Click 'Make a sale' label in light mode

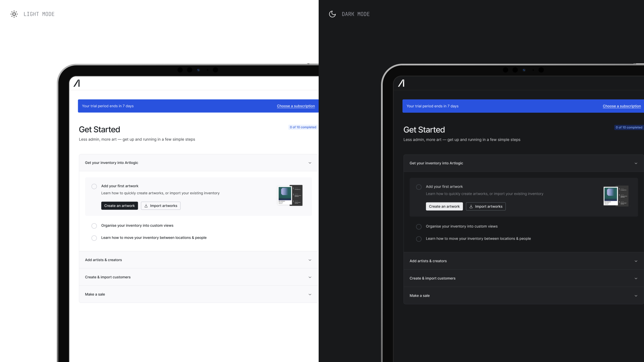tap(95, 295)
